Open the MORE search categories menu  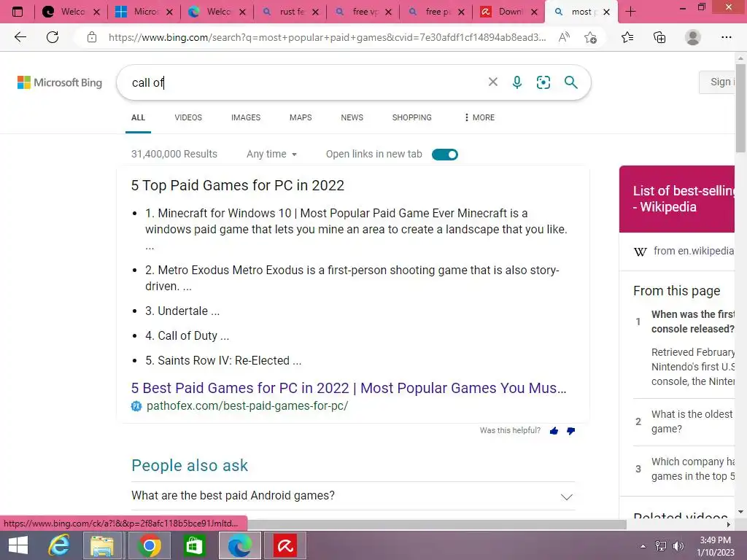pyautogui.click(x=479, y=117)
